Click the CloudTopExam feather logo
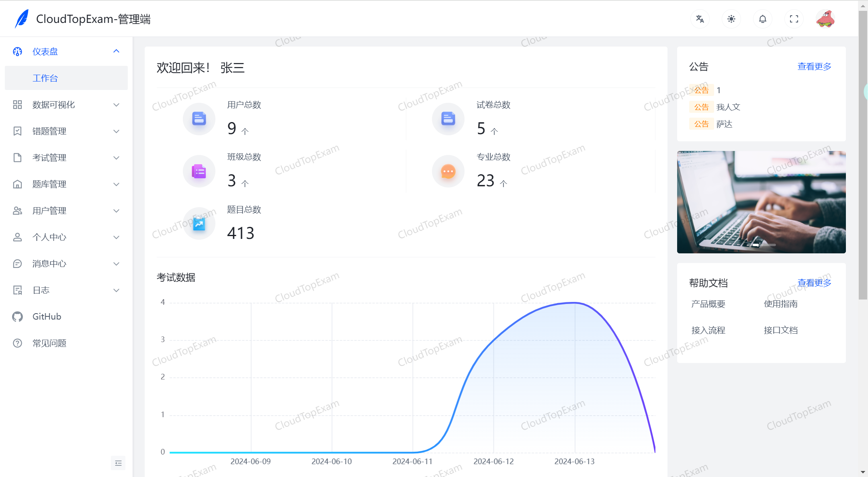 tap(22, 18)
